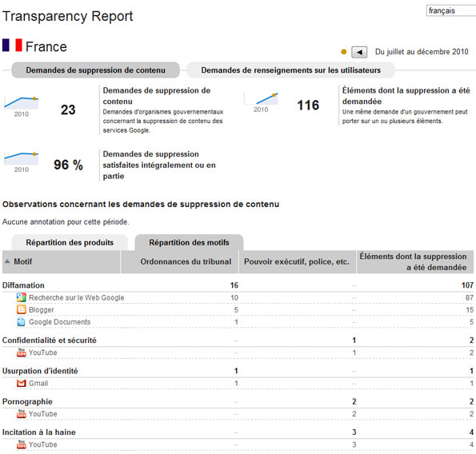Click the 96 % compliance value
Screen dimensions: 476x454
coord(68,165)
